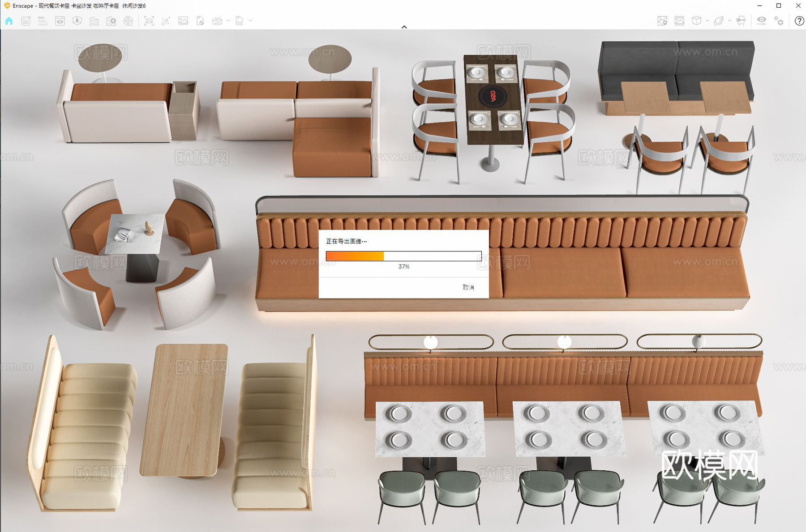
Task: Open the help question mark icon
Action: point(799,21)
